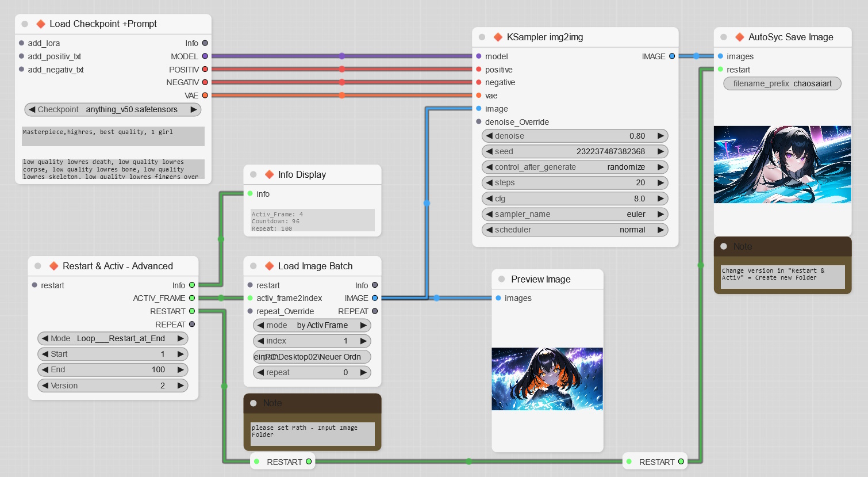This screenshot has height=477, width=868.
Task: Click the diamond icon on Load Checkpoint +Prompt
Action: (41, 24)
